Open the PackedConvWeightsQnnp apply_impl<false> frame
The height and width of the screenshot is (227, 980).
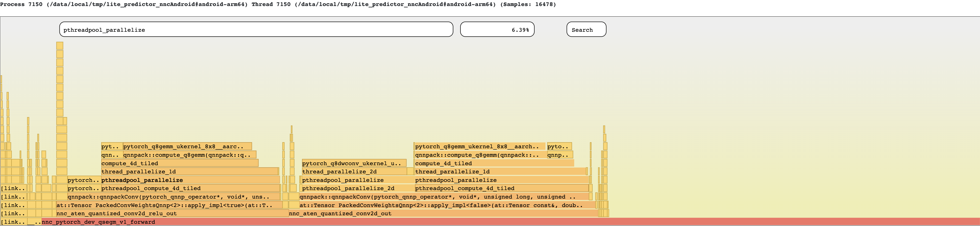(x=447, y=205)
